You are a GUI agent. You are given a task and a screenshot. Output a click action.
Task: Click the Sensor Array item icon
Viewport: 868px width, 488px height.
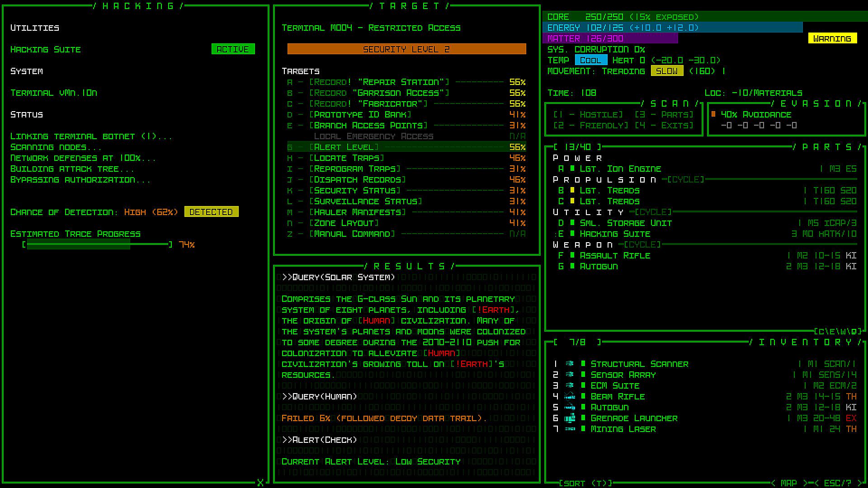point(570,375)
